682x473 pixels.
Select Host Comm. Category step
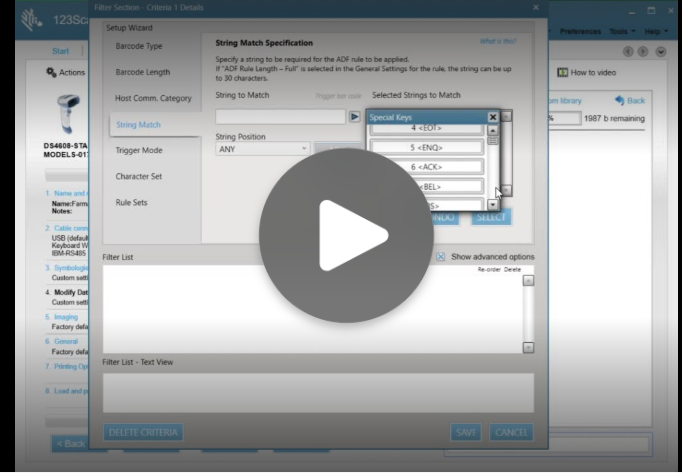(x=153, y=98)
